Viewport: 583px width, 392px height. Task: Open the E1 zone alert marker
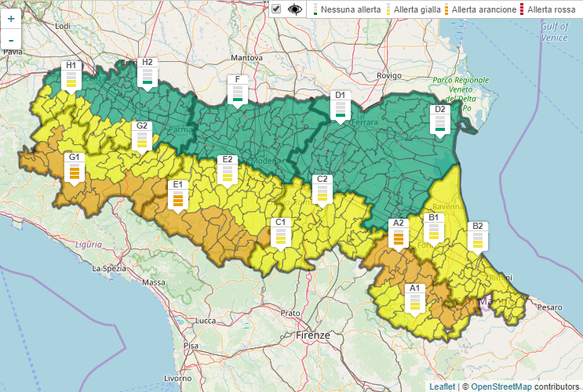coord(177,194)
